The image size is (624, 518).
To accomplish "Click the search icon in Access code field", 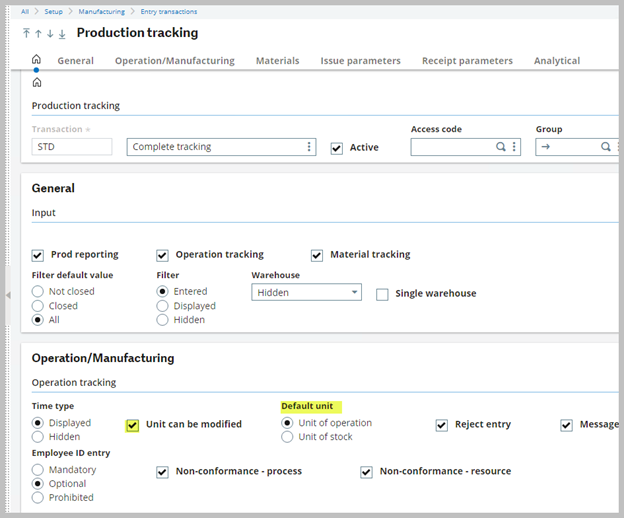I will click(x=501, y=147).
